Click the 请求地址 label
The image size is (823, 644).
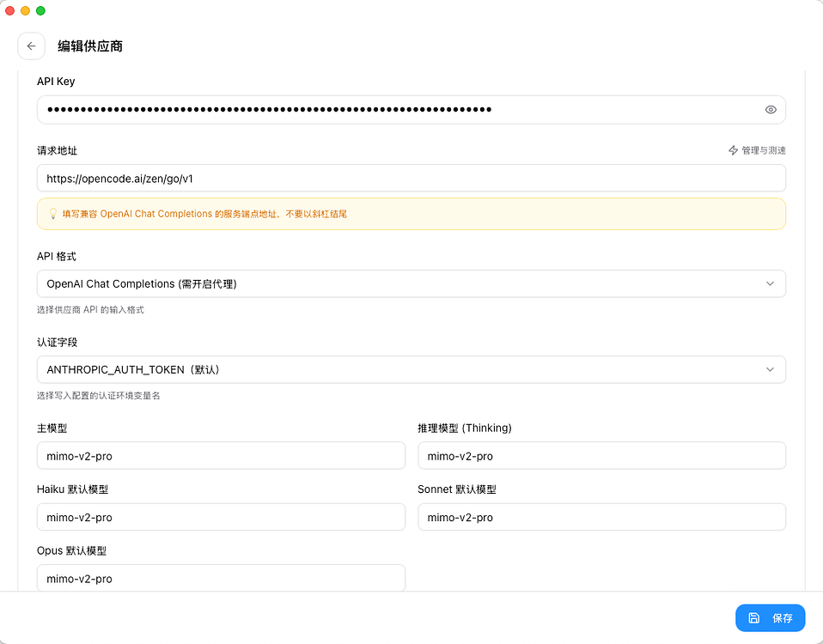(58, 150)
